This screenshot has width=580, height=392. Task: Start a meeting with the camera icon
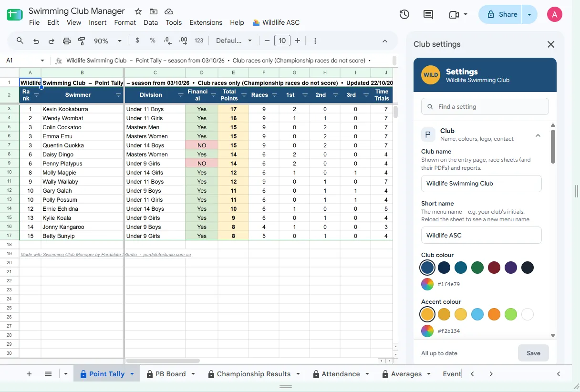click(454, 15)
